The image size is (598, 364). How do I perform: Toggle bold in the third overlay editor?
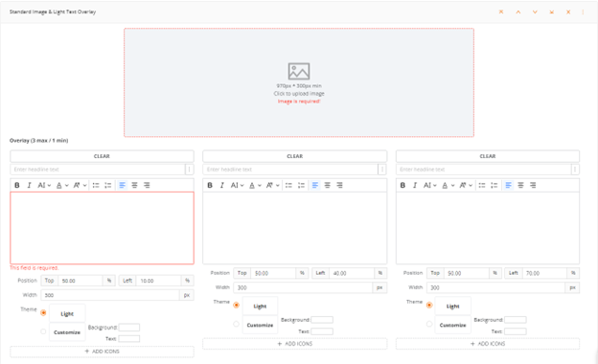point(402,185)
